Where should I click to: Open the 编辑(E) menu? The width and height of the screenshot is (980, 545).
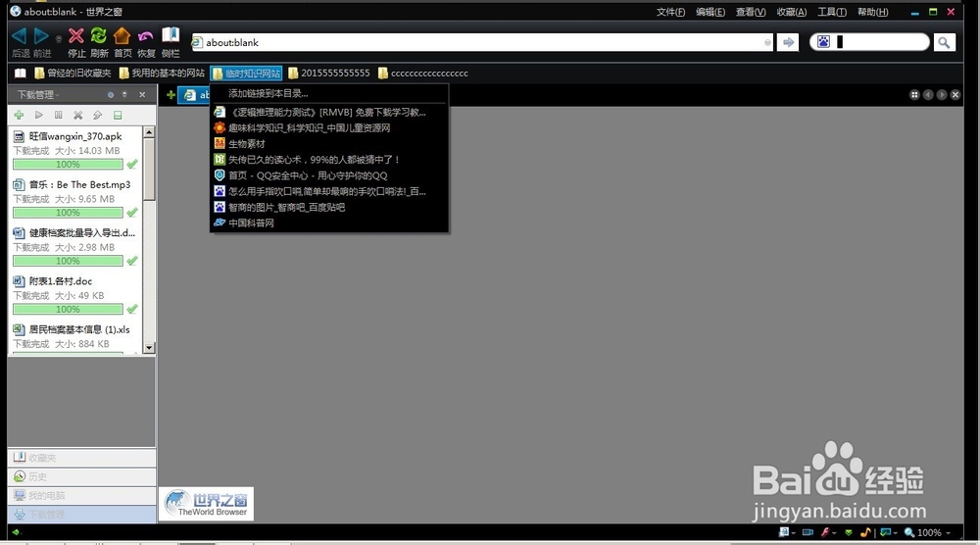point(710,12)
